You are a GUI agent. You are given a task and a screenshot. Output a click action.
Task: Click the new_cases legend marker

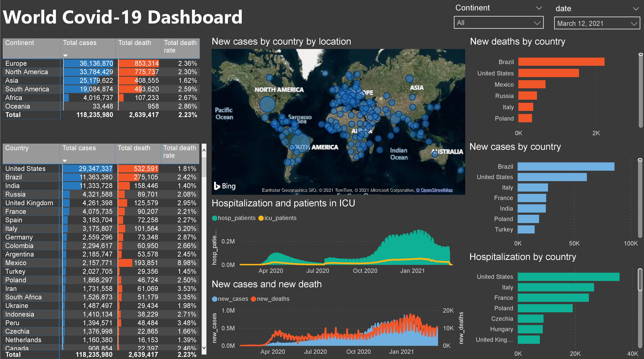215,299
